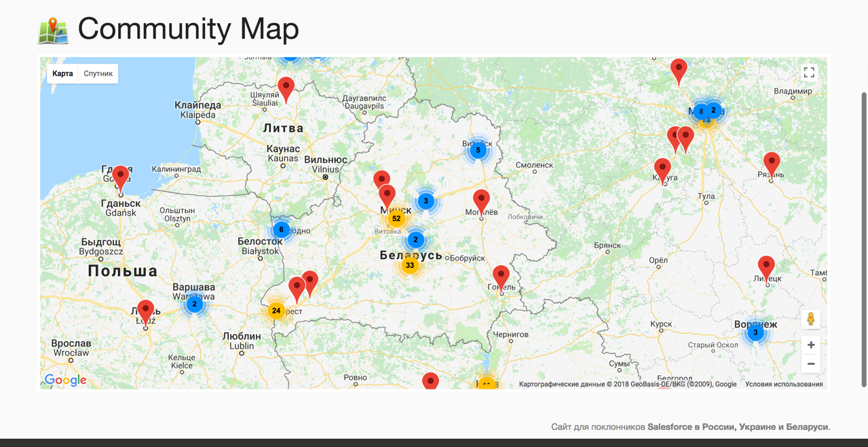Open the yellow cluster marked 33
The image size is (868, 447).
(409, 265)
